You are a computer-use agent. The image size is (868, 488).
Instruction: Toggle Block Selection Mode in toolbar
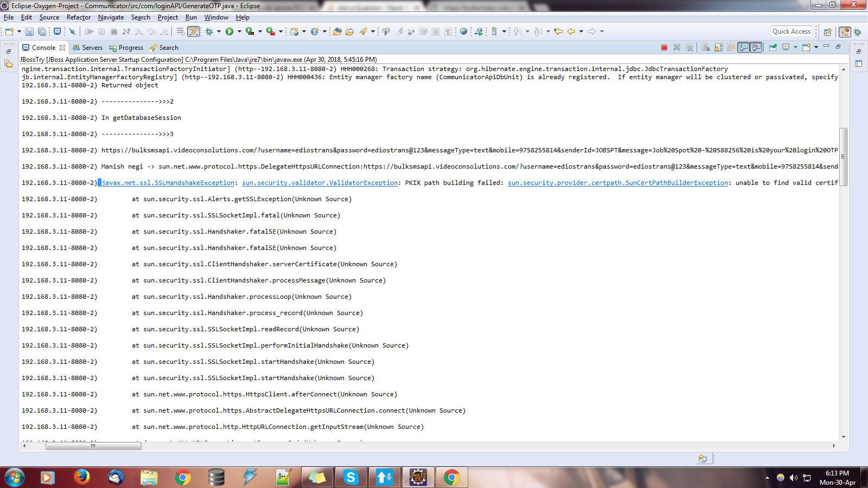[x=435, y=31]
